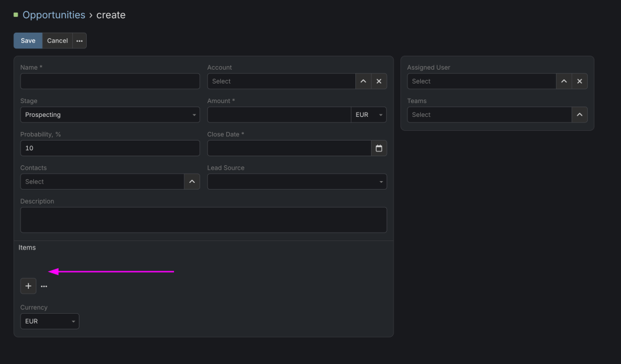
Task: Click into the Description text area
Action: tap(203, 220)
